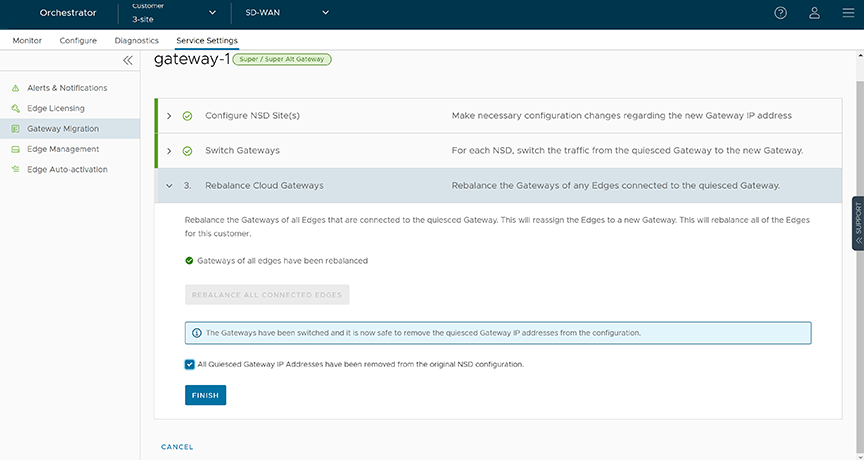Click the Edge Auto-activation sidebar icon
The width and height of the screenshot is (864, 460).
coord(16,170)
